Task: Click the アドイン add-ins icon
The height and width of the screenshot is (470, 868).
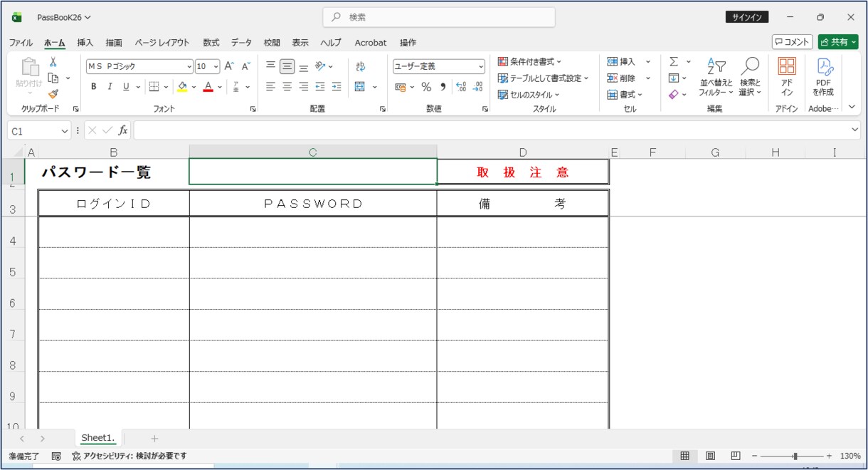Action: [x=787, y=78]
